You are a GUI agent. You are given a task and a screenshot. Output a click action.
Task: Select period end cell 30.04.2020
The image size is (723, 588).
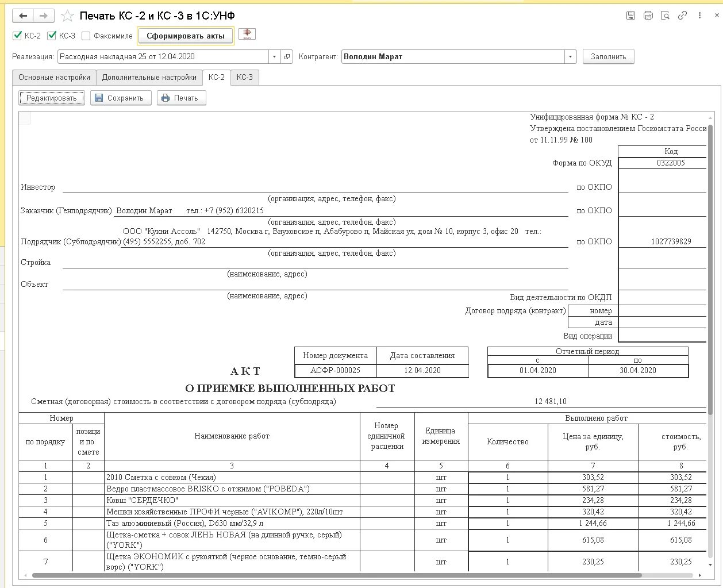(x=638, y=370)
